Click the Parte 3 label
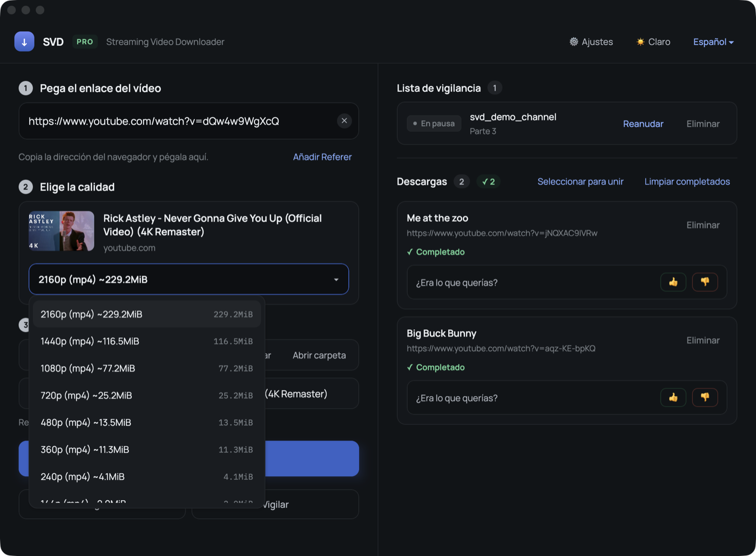 (x=483, y=131)
